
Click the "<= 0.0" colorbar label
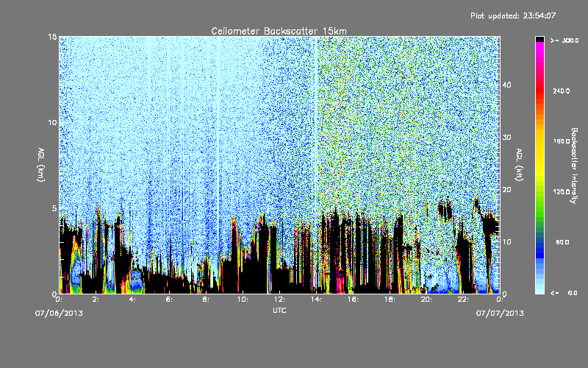tap(564, 293)
